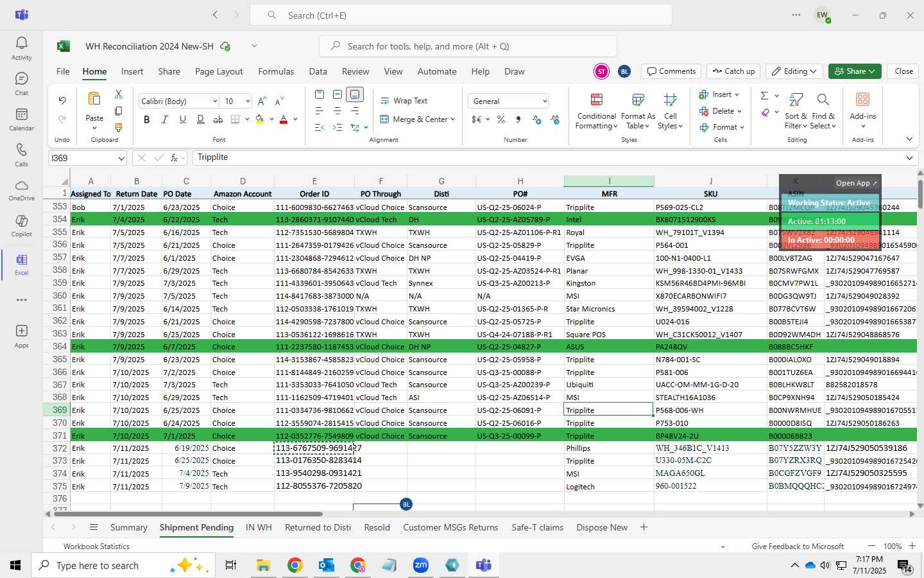Screen dimensions: 924x578
Task: Open Copilot in the Teams sidebar
Action: [x=21, y=225]
